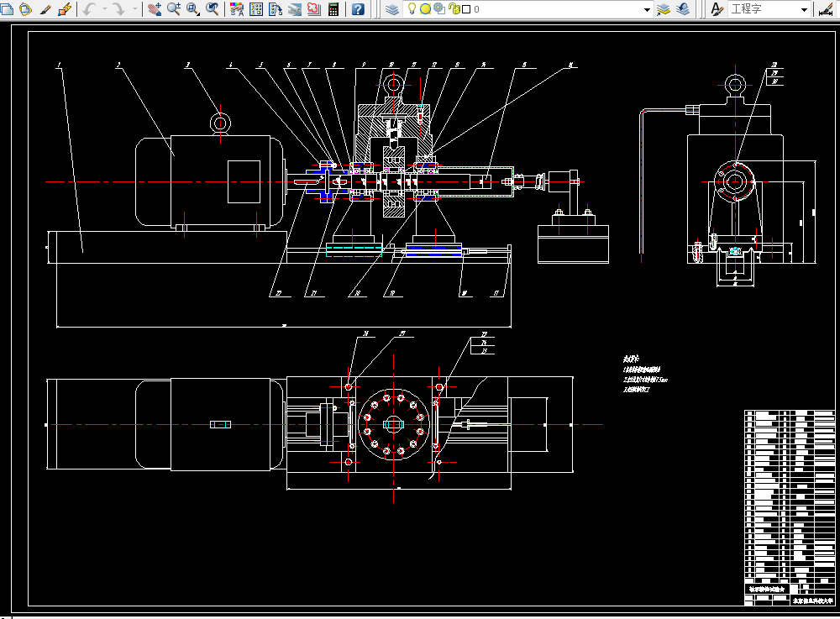Expand the layer list dropdown
840x619 pixels.
click(647, 9)
